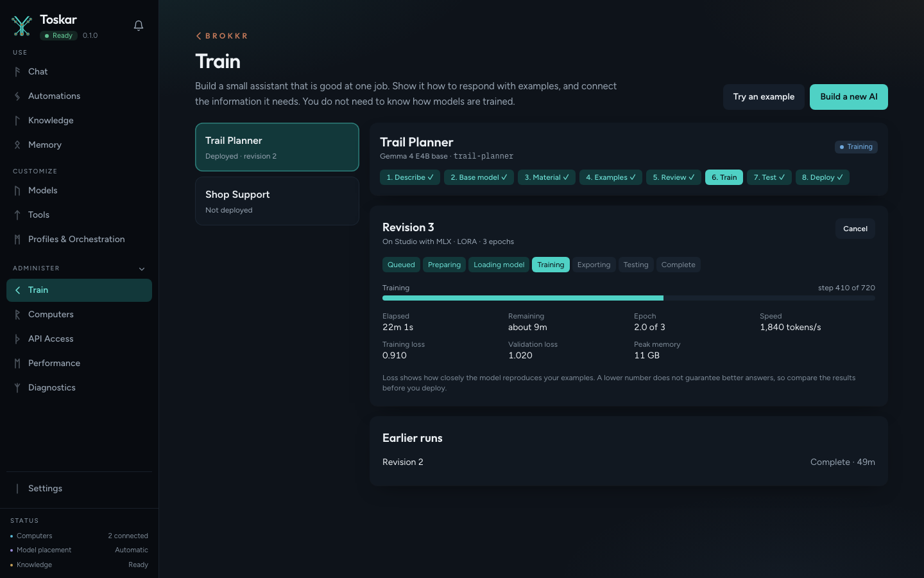Click the Preparing stage chip
This screenshot has width=924, height=578.
click(x=444, y=265)
